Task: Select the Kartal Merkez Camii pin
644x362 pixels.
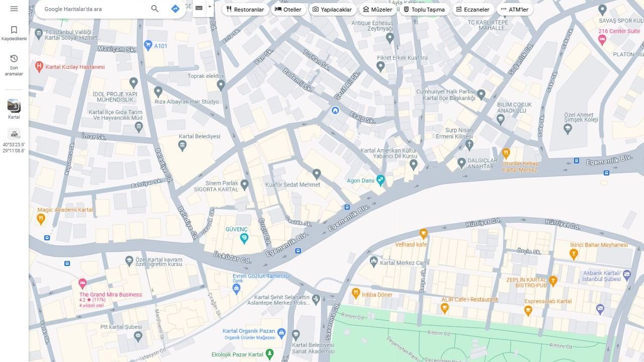Action: coord(373,261)
